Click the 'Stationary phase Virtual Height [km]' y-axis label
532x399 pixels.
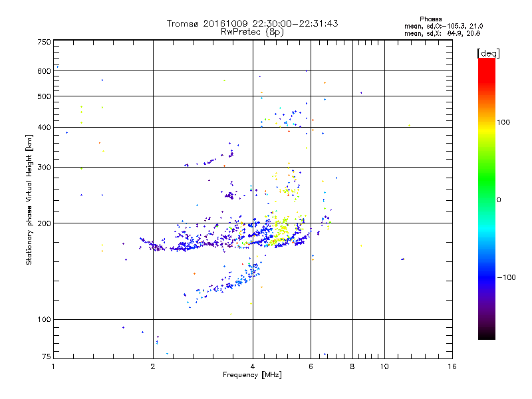point(29,199)
